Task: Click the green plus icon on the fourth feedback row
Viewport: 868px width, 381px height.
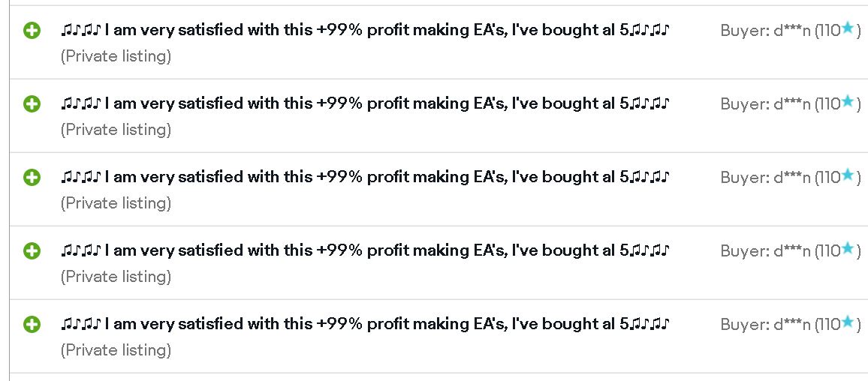Action: 32,251
